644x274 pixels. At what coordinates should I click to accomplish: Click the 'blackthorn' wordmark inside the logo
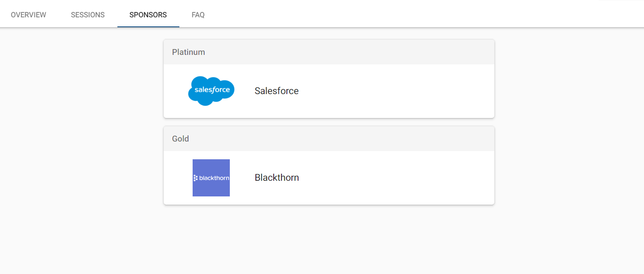pos(214,178)
